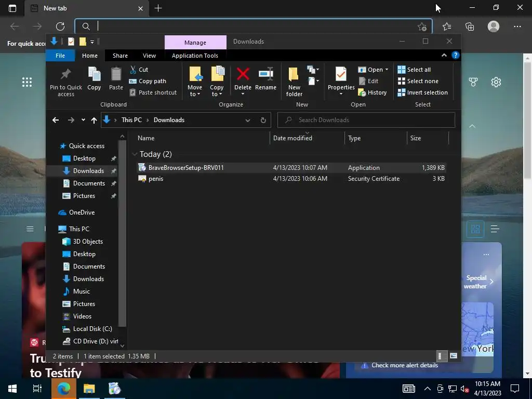Viewport: 532px width, 399px height.
Task: Open File Explorer taskbar icon
Action: [89, 389]
